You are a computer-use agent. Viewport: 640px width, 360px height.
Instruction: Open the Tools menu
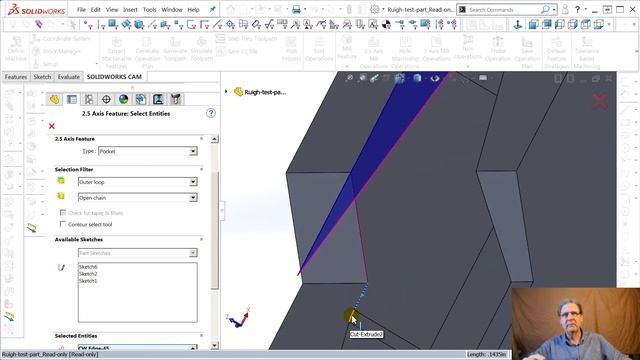point(149,9)
